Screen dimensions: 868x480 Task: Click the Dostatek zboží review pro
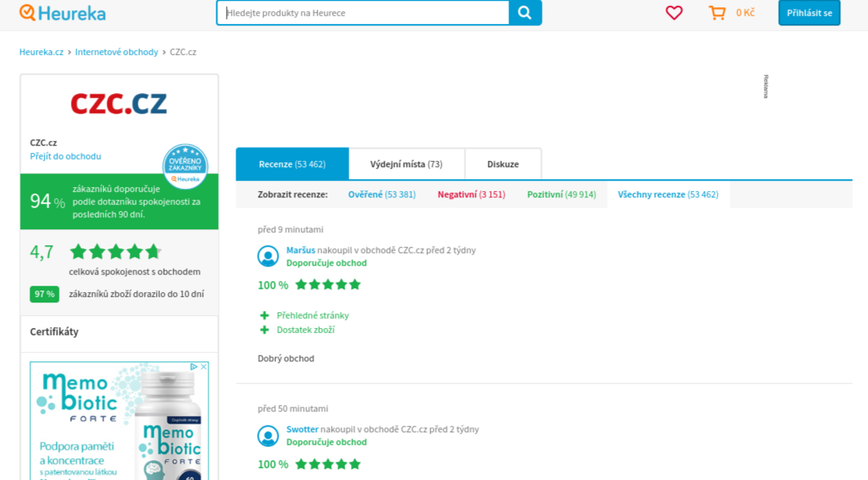[x=306, y=330]
